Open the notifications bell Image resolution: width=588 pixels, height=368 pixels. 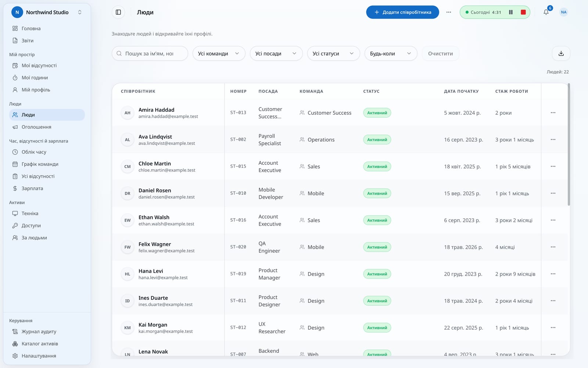546,12
